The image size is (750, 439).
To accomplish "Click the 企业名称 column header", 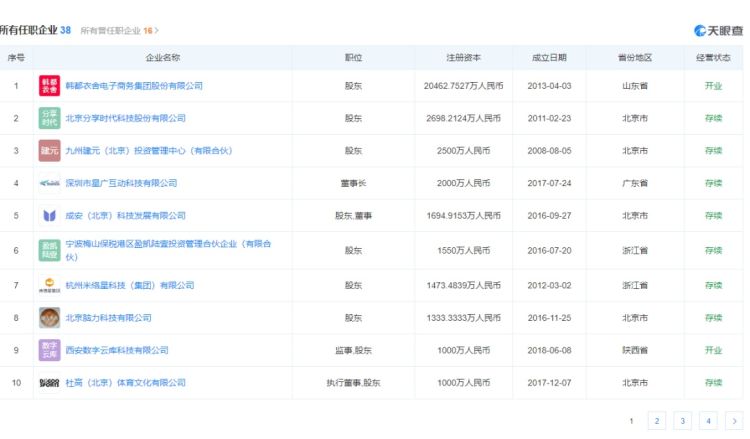I will tap(163, 58).
